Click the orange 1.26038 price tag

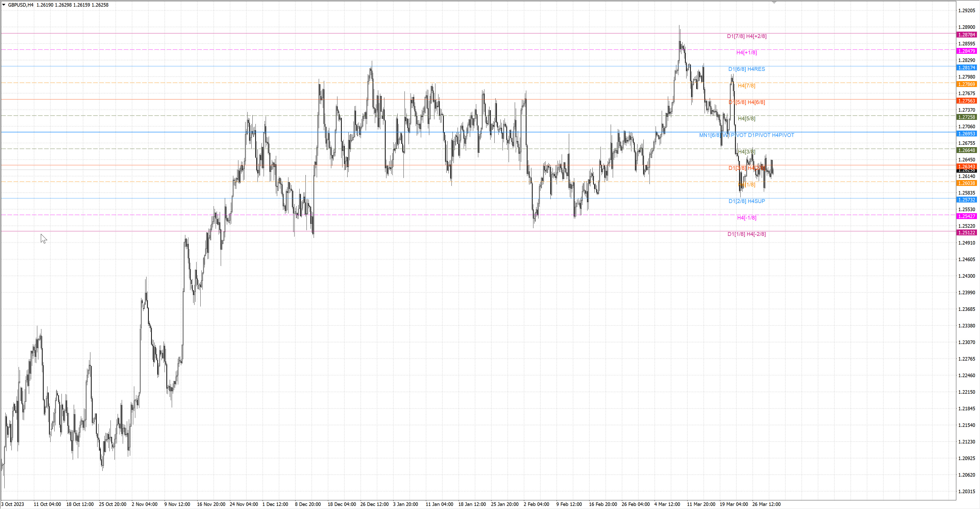(966, 183)
